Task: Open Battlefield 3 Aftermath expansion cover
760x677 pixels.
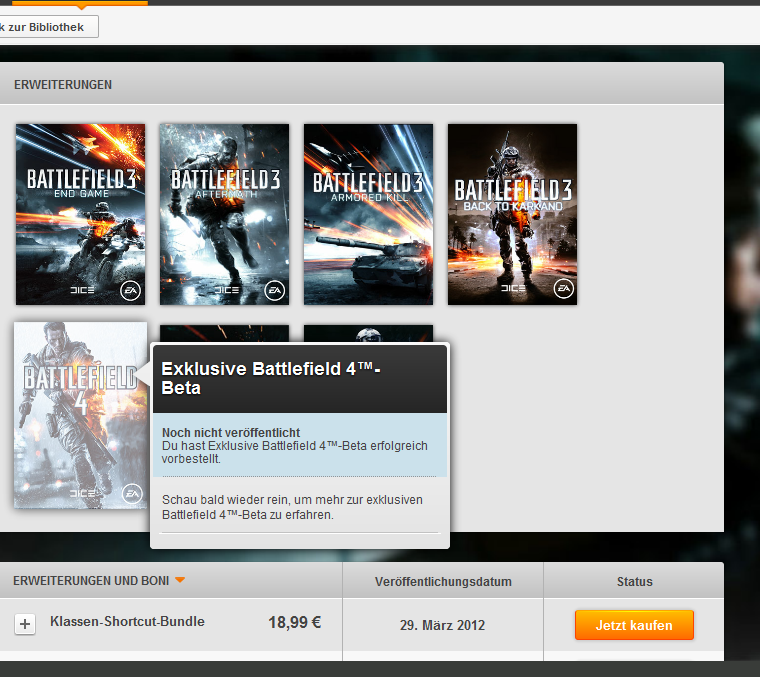Action: [224, 214]
